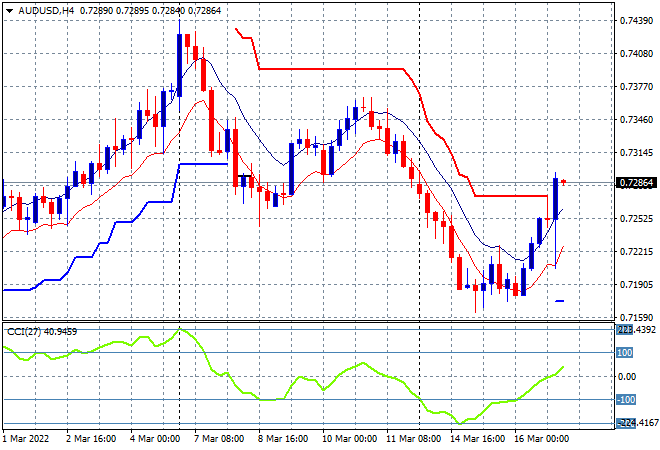Select the CCI bottom value -224.4167
This screenshot has height=450, width=660.
[637, 423]
